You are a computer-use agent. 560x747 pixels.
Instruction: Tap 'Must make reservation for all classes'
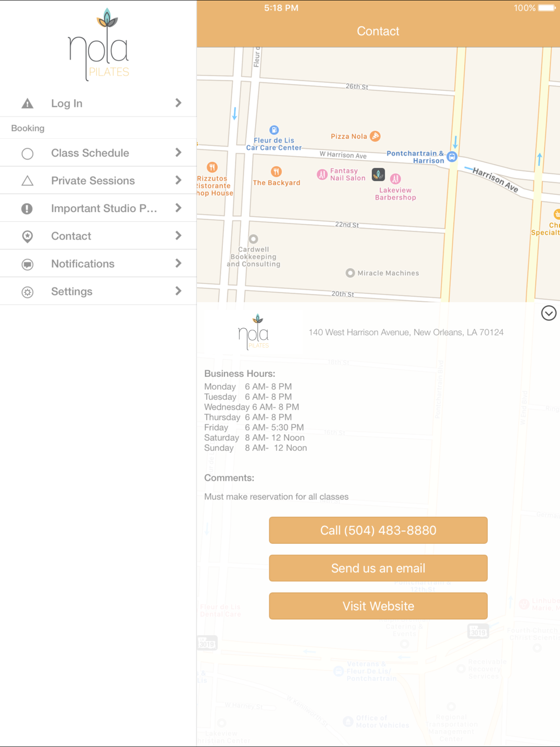[276, 497]
